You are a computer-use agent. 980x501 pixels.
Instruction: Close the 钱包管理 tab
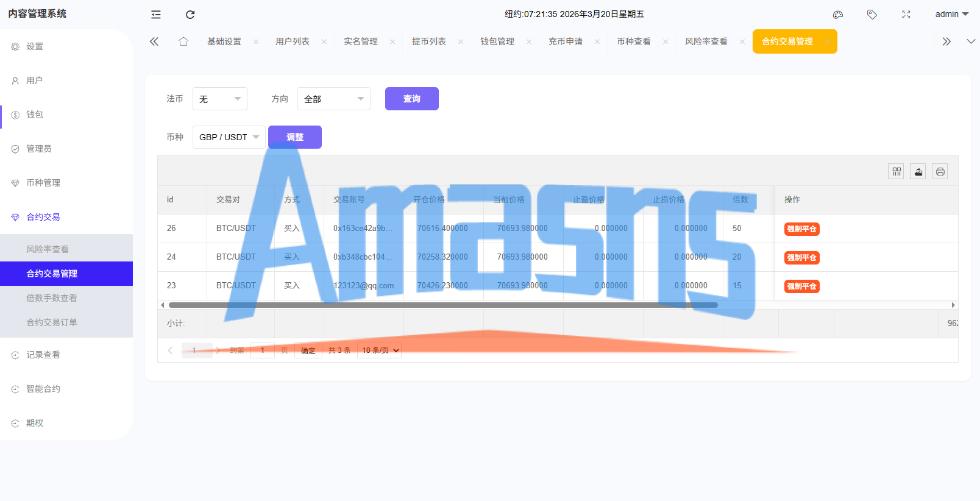point(529,42)
